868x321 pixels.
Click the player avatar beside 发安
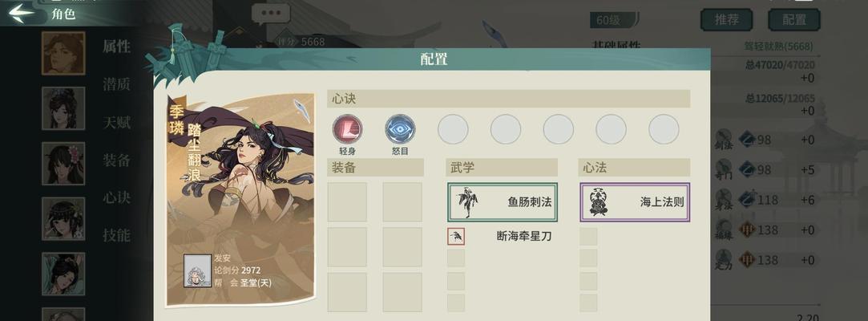point(198,270)
